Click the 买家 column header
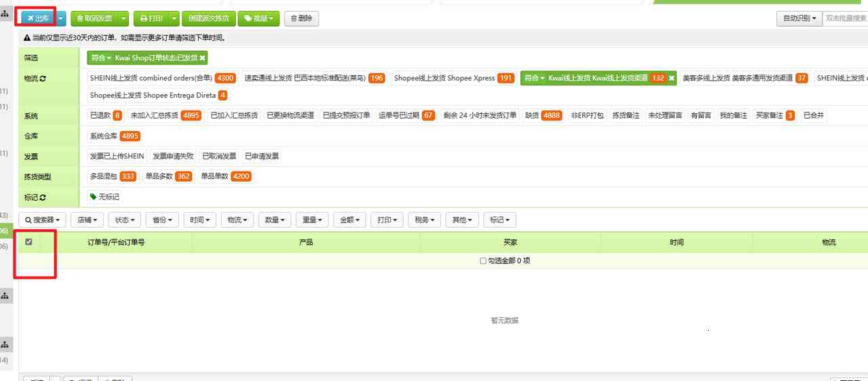 (x=511, y=242)
